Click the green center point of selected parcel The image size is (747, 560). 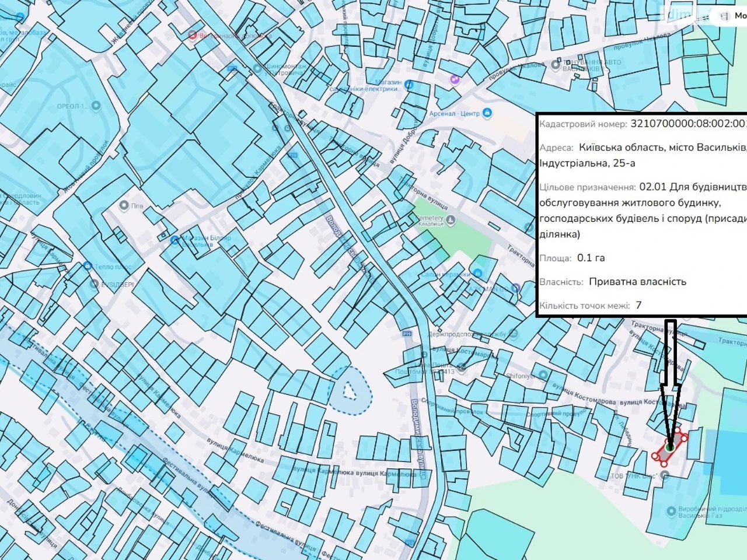pos(671,447)
